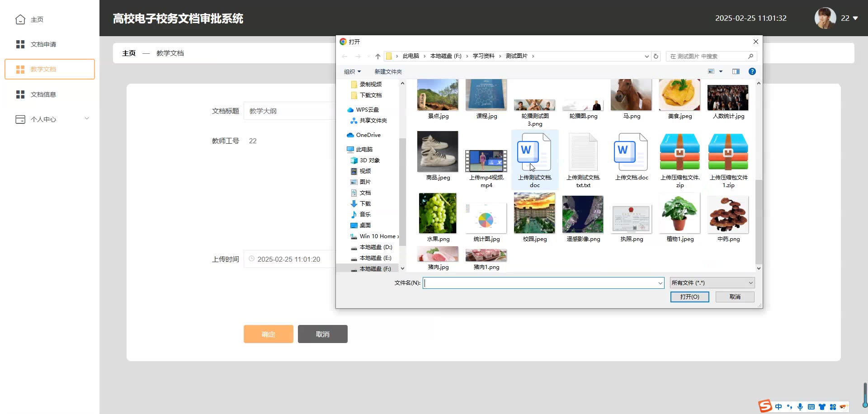The height and width of the screenshot is (414, 868).
Task: Click the microphone icon in the IME toolbar
Action: point(800,407)
